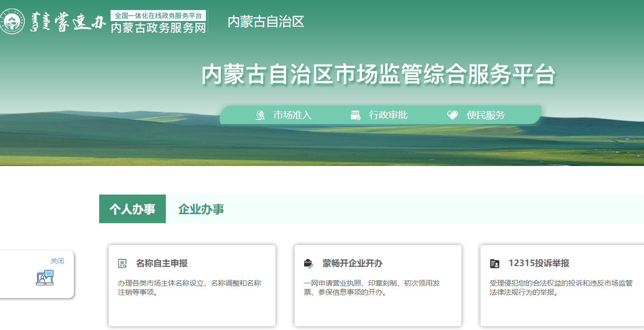
Task: Close the floating widget via 关闭
Action: (x=57, y=261)
